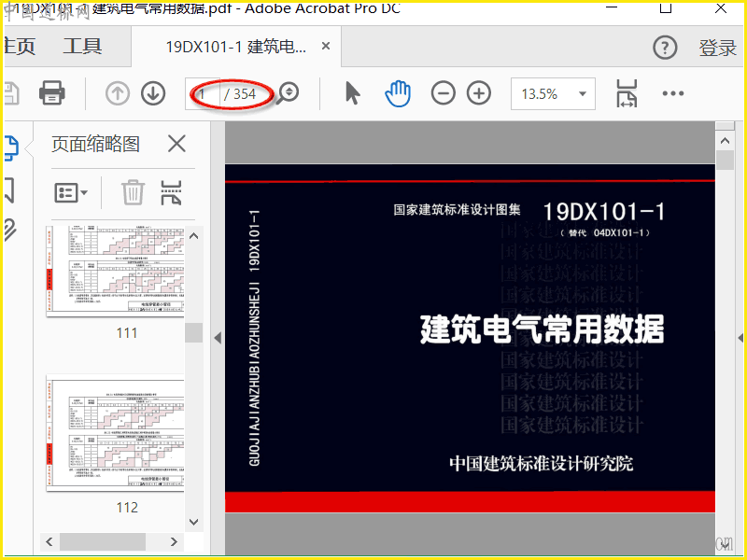Select the arrow Selection tool
Screen dimensions: 747x560
pyautogui.click(x=353, y=92)
